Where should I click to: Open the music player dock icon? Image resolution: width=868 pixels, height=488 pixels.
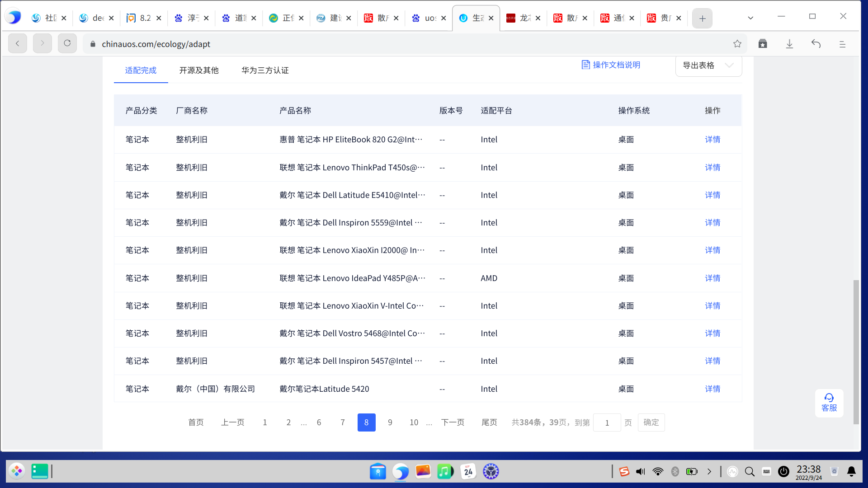pos(445,471)
